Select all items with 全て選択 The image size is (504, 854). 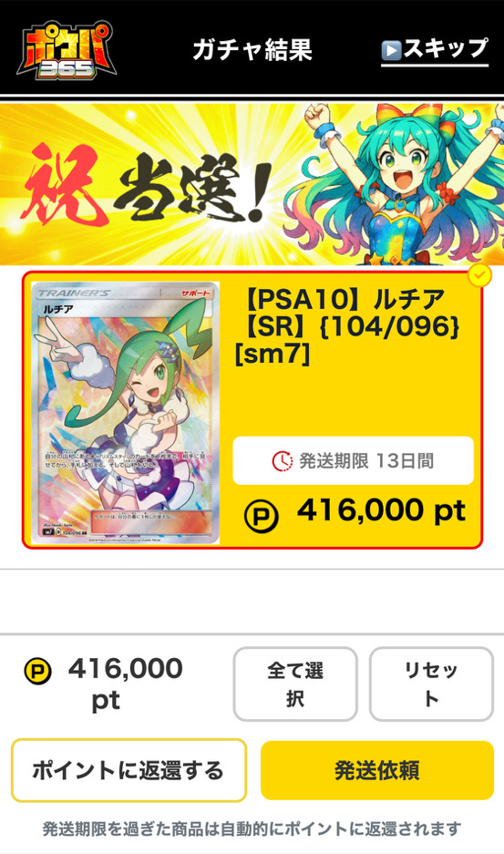pyautogui.click(x=295, y=684)
